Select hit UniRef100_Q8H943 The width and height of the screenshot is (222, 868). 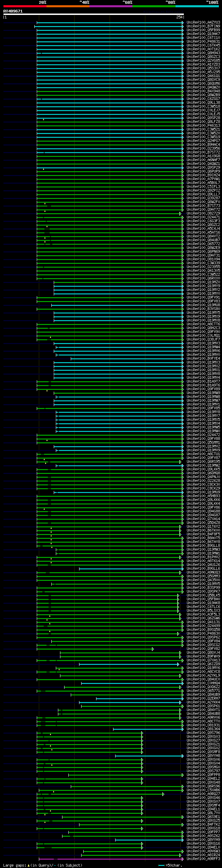(203, 53)
